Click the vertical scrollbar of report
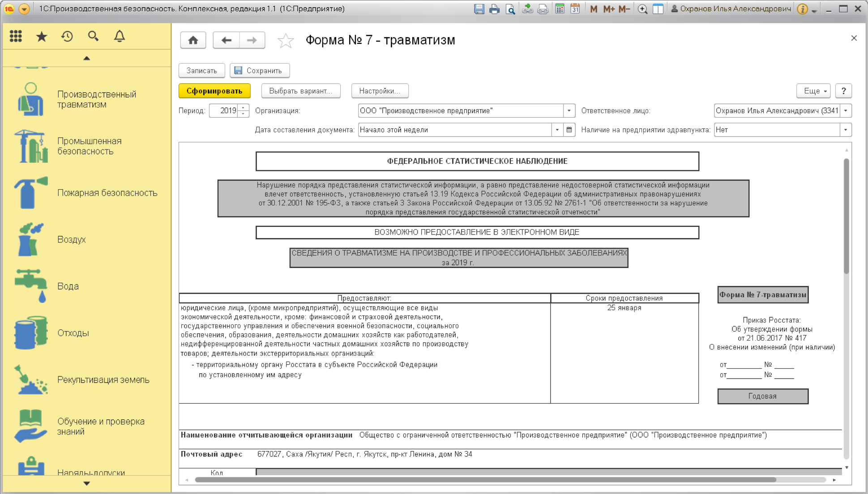 click(847, 216)
